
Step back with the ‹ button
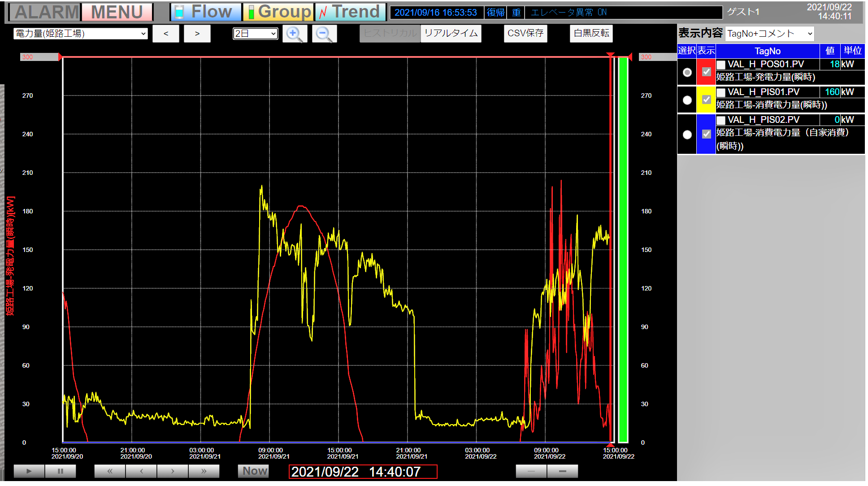tap(141, 471)
